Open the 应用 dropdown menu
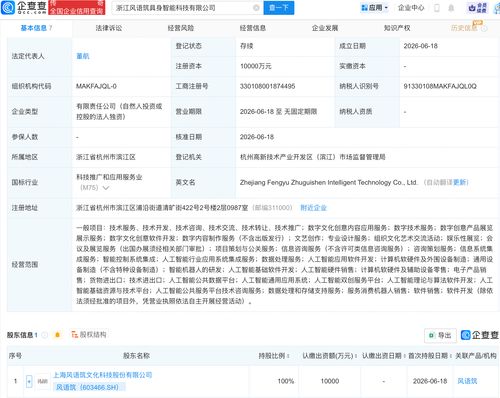 pos(375,8)
